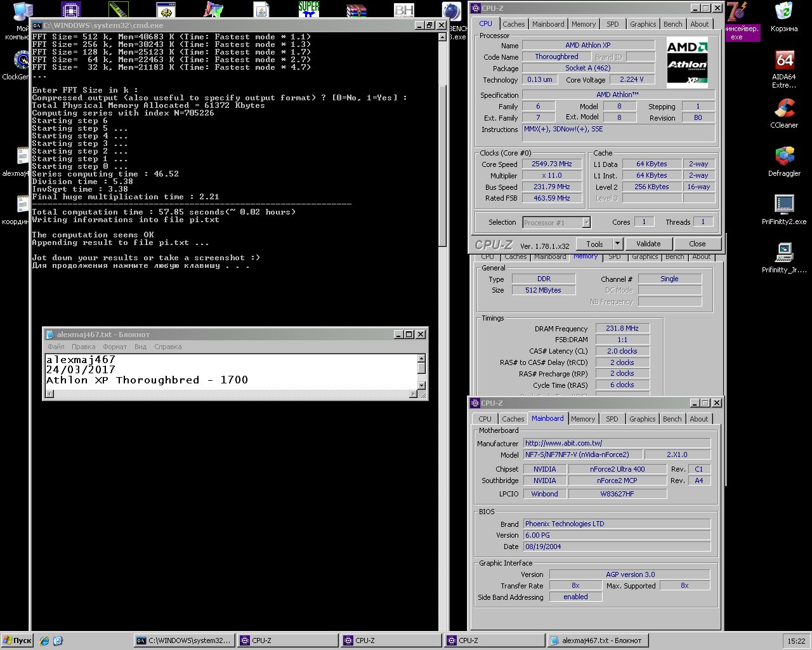Screen dimensions: 812x650
Task: Switch to alexmaj467.txt Блокнот taskbar button
Action: [x=598, y=640]
